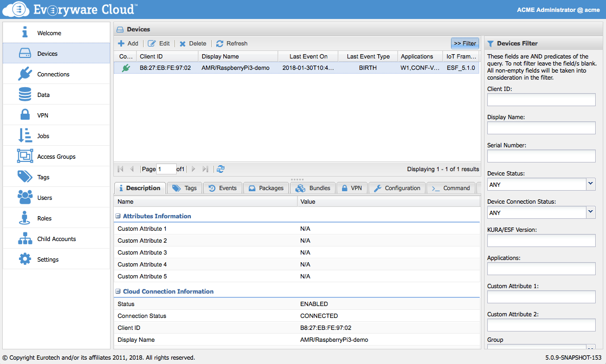The image size is (606, 364).
Task: Click the green connected status plug icon
Action: coord(126,68)
